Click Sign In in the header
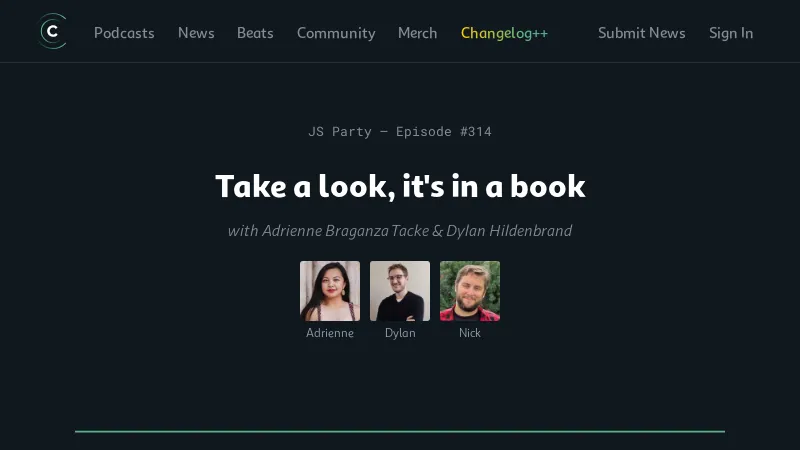Viewport: 800px width, 450px height. click(731, 33)
